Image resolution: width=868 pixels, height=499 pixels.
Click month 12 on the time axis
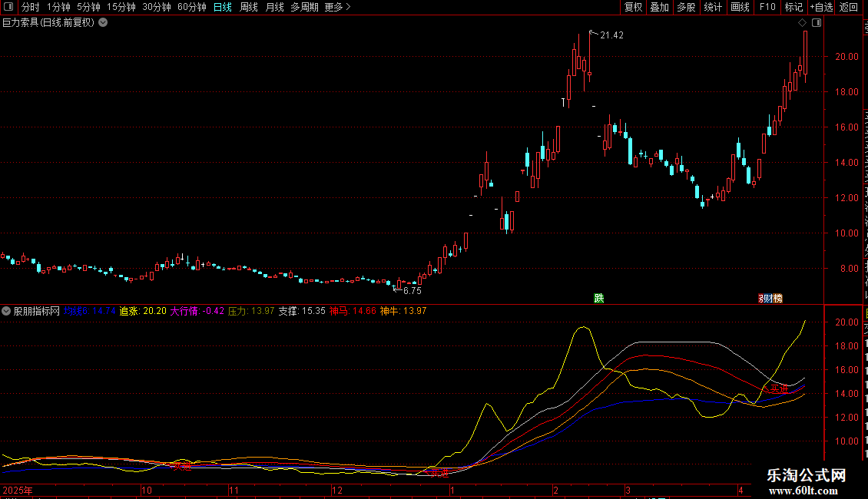tap(337, 491)
